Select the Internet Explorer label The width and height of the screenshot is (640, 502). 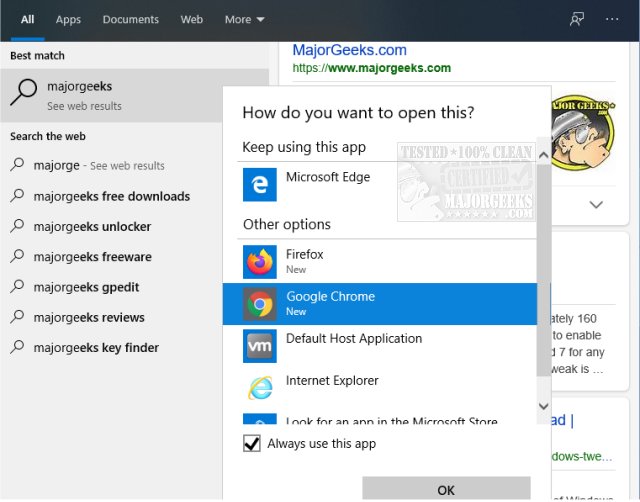coord(332,380)
